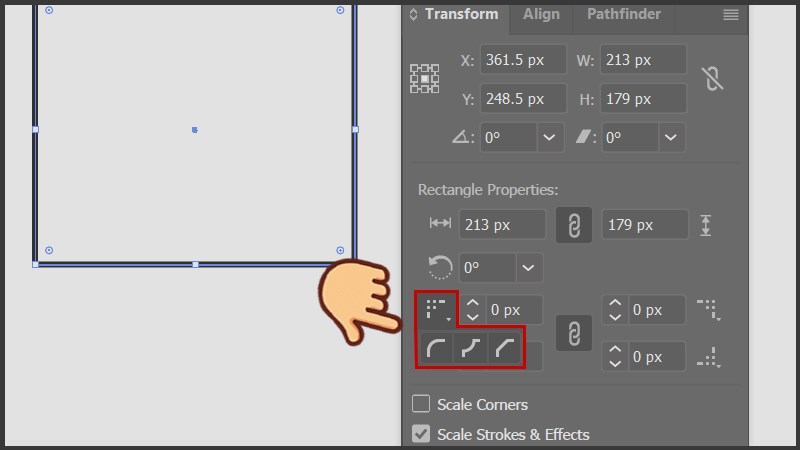Toggle the link corner radius values icon
The height and width of the screenshot is (450, 800).
574,333
